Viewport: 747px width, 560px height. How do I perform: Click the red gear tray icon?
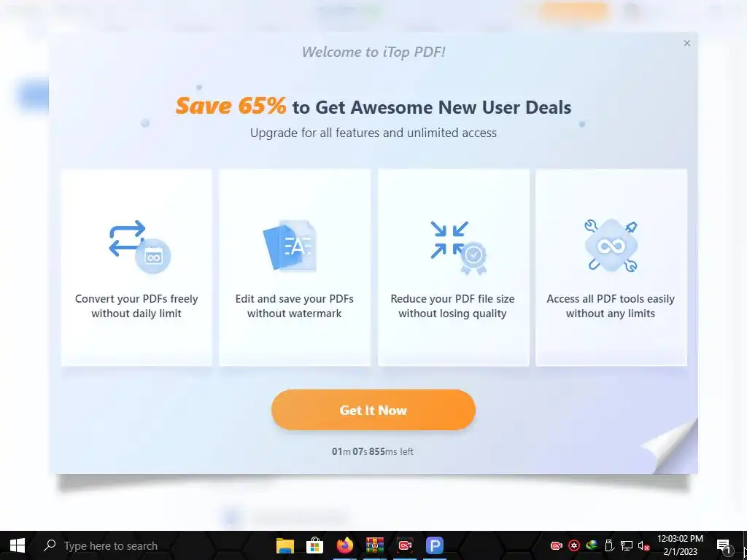[x=574, y=545]
